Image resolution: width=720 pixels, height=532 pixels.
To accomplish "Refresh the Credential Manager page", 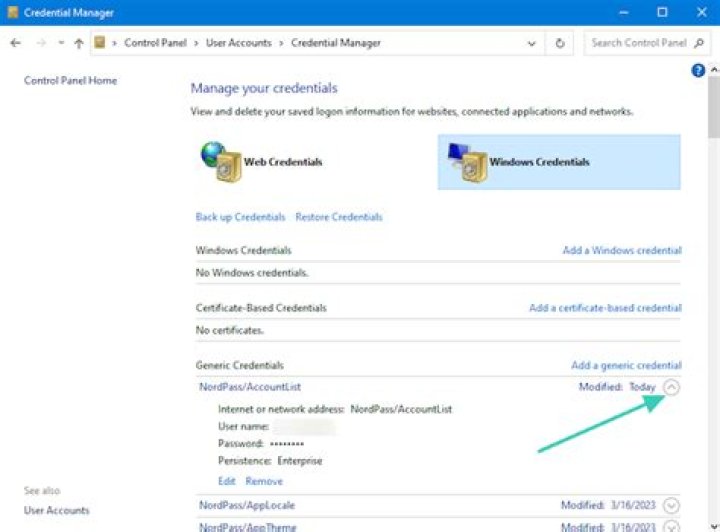I will point(560,43).
